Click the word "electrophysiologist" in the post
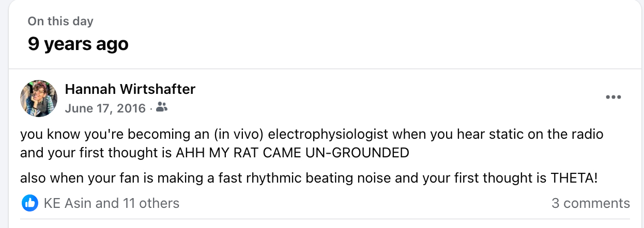The image size is (644, 228). pyautogui.click(x=329, y=135)
